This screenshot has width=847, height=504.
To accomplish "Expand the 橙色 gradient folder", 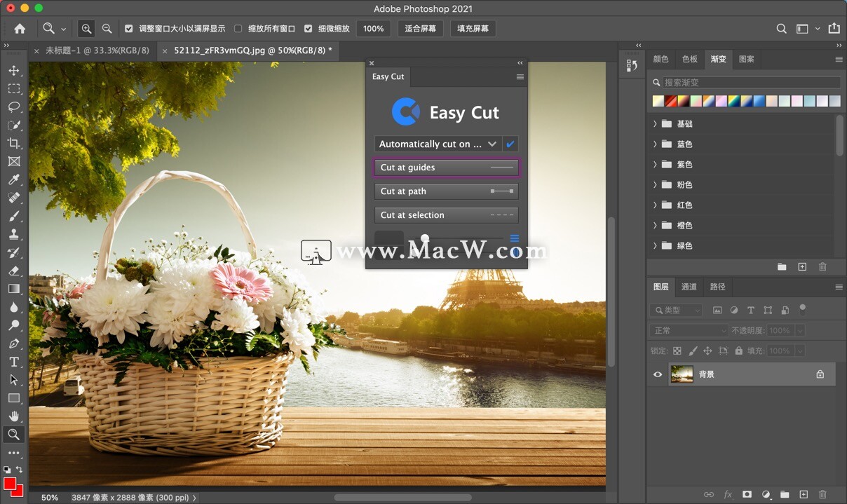I will point(655,226).
